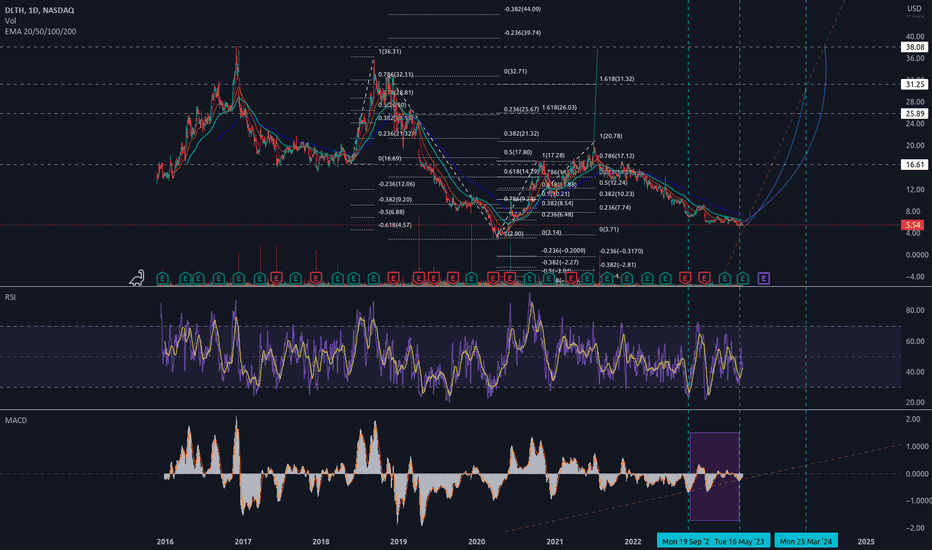Select the red 5.54 current price tag
This screenshot has width=932, height=550.
[913, 226]
